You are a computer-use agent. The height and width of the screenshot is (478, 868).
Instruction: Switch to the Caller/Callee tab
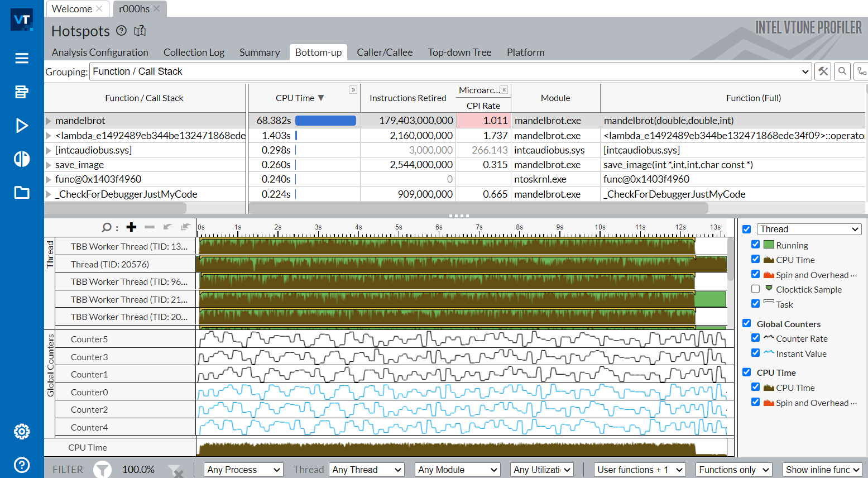[x=385, y=52]
